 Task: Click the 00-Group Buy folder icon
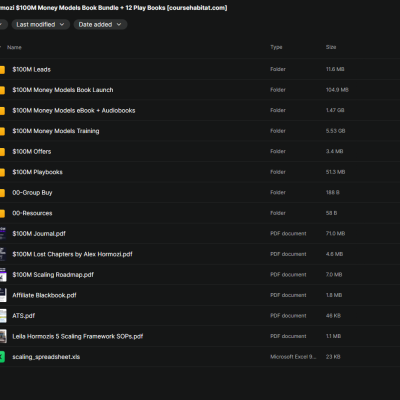click(2, 193)
